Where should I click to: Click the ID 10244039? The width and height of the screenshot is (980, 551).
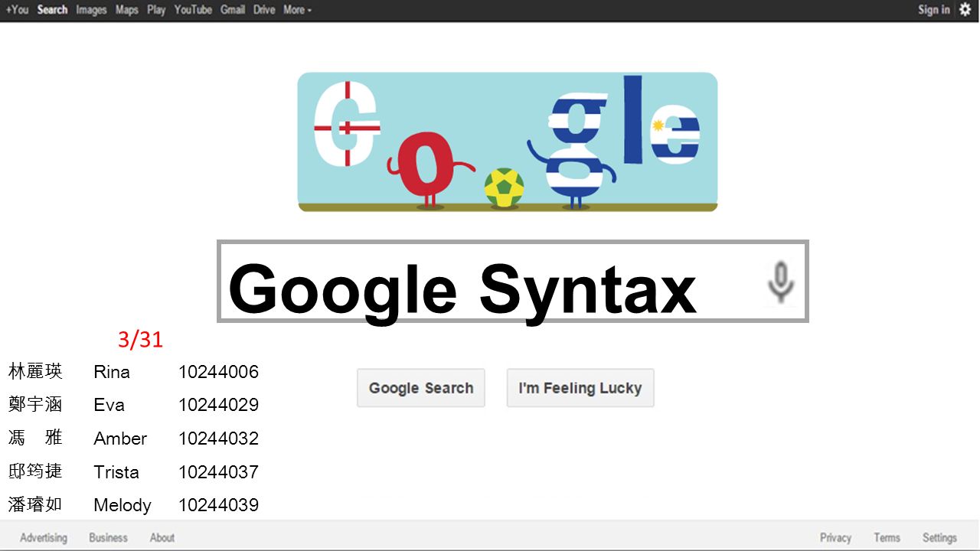coord(219,505)
